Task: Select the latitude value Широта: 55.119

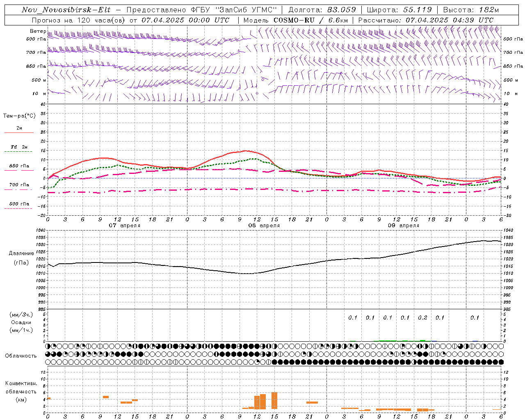Action: point(399,10)
